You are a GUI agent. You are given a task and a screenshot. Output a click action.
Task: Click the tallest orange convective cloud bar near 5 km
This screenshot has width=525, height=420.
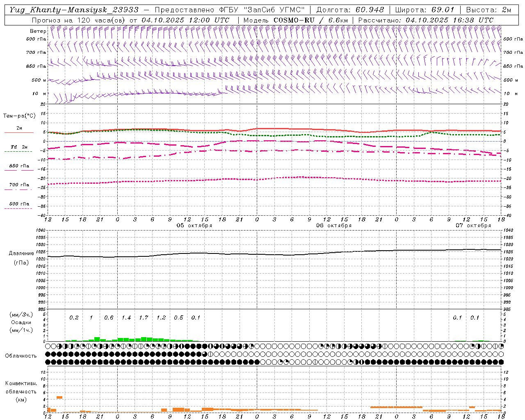point(59,397)
